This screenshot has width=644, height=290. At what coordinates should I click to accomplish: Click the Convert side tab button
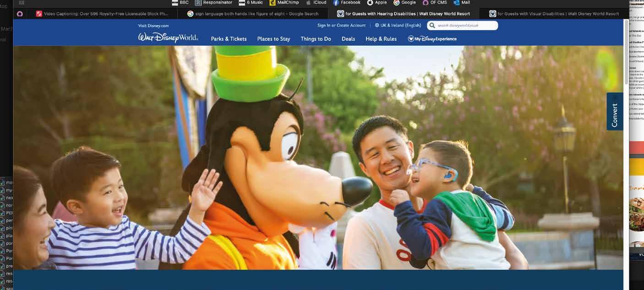pyautogui.click(x=615, y=112)
